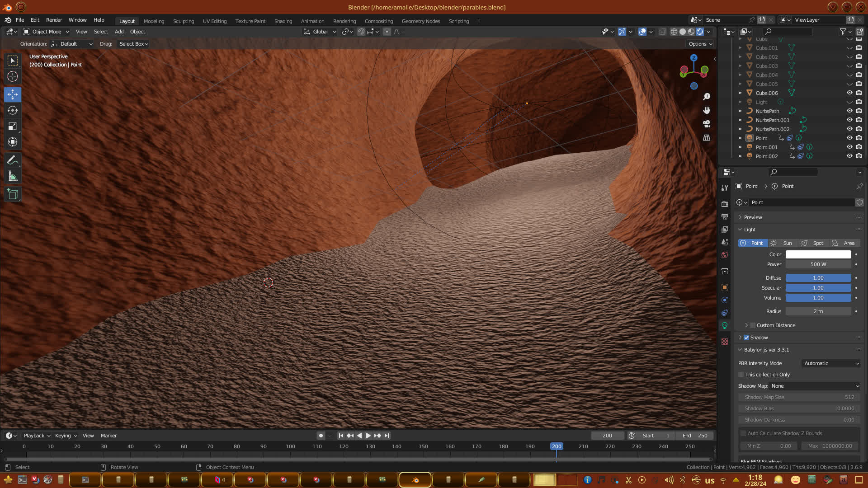
Task: Select the Cursor tool
Action: (x=13, y=76)
